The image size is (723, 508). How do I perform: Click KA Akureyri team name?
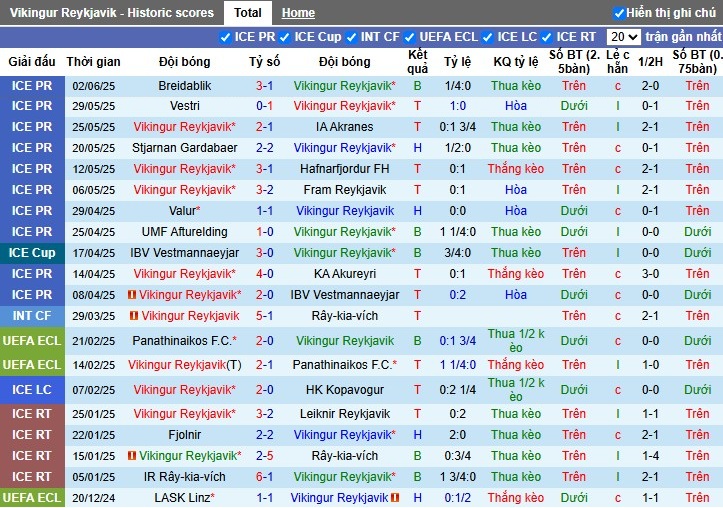344,273
